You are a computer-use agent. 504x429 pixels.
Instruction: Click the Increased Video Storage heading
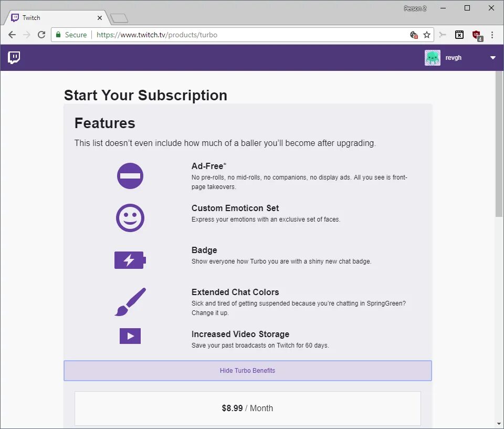(240, 334)
